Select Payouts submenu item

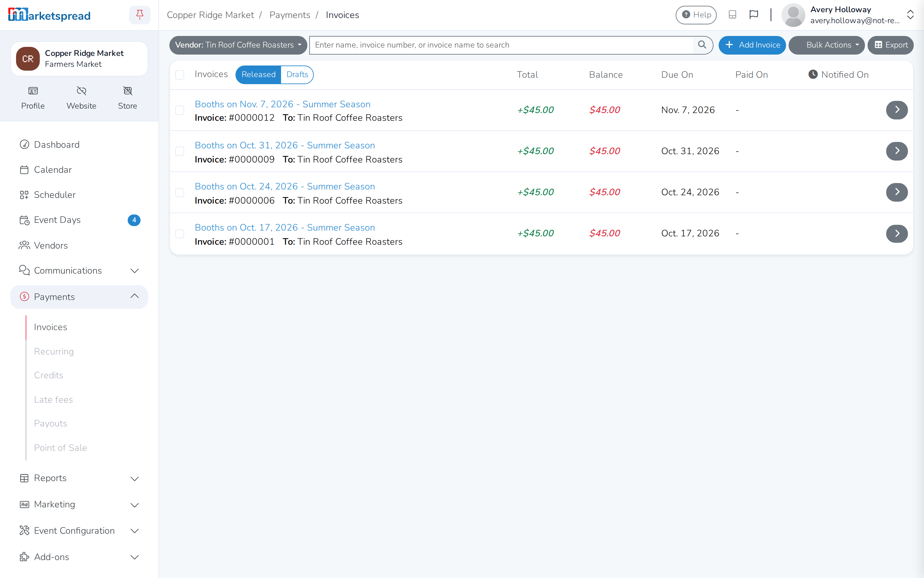(50, 423)
